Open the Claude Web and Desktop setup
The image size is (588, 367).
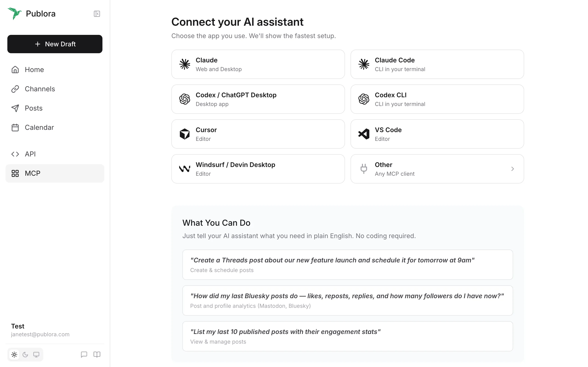point(258,64)
